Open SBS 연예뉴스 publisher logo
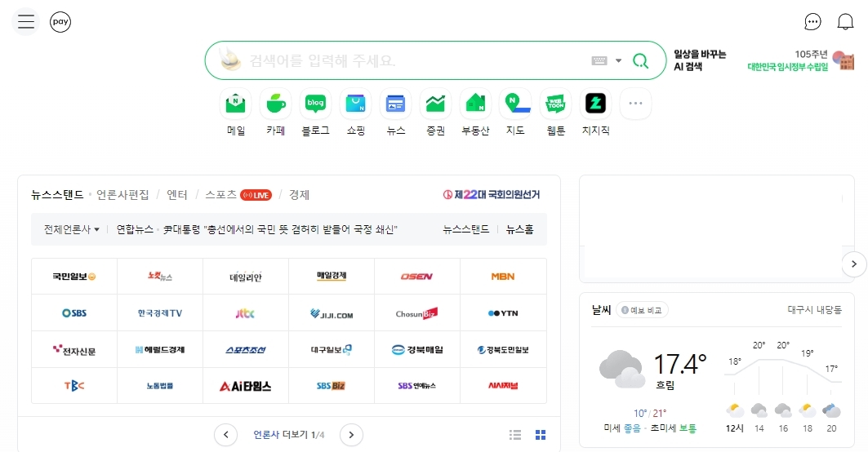 416,386
